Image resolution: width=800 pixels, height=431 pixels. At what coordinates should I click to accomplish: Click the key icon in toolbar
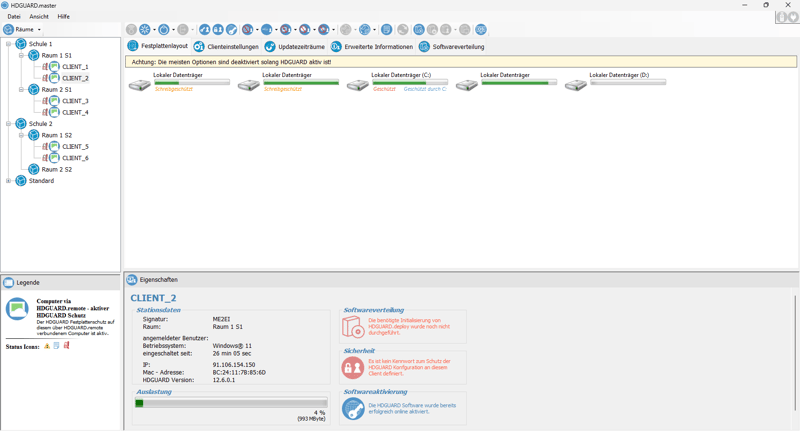tap(231, 30)
